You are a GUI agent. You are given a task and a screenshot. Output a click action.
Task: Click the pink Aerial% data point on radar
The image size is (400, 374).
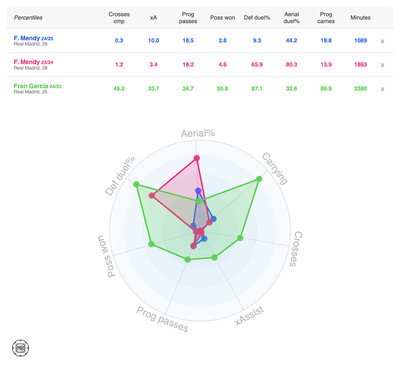(x=197, y=158)
